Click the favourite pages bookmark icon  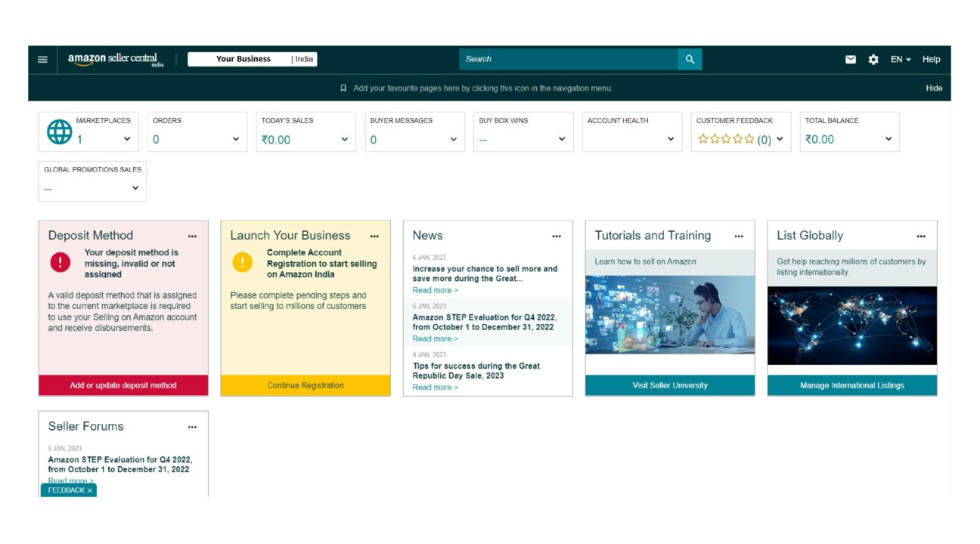click(344, 88)
